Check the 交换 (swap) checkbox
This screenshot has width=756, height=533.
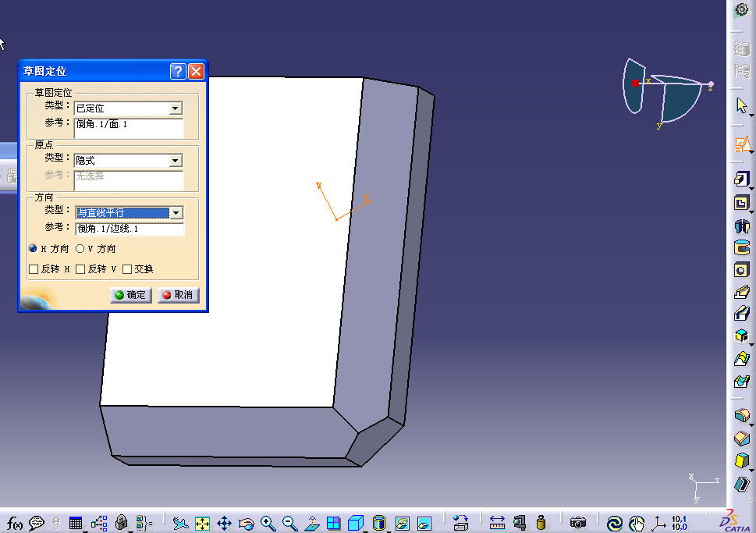[127, 269]
